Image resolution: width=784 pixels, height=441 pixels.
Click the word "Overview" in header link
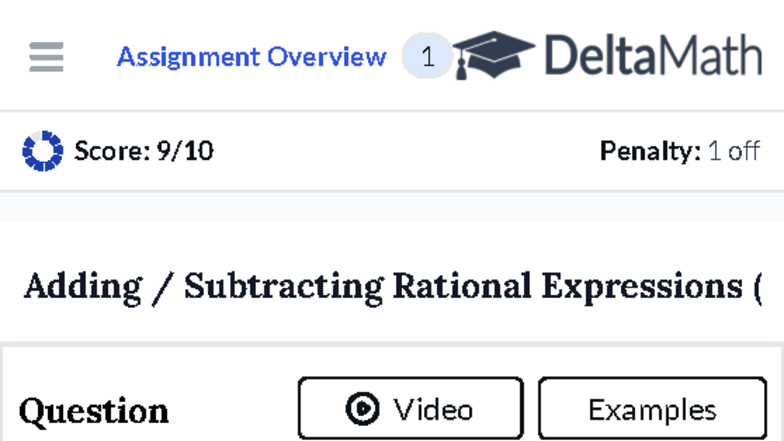coord(326,57)
